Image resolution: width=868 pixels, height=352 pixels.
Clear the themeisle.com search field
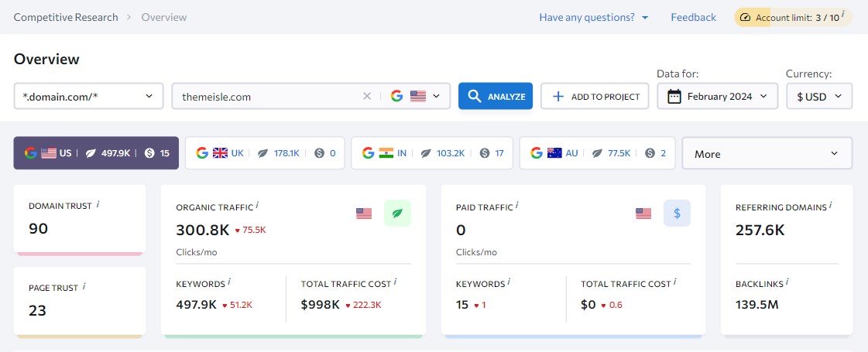coord(366,96)
